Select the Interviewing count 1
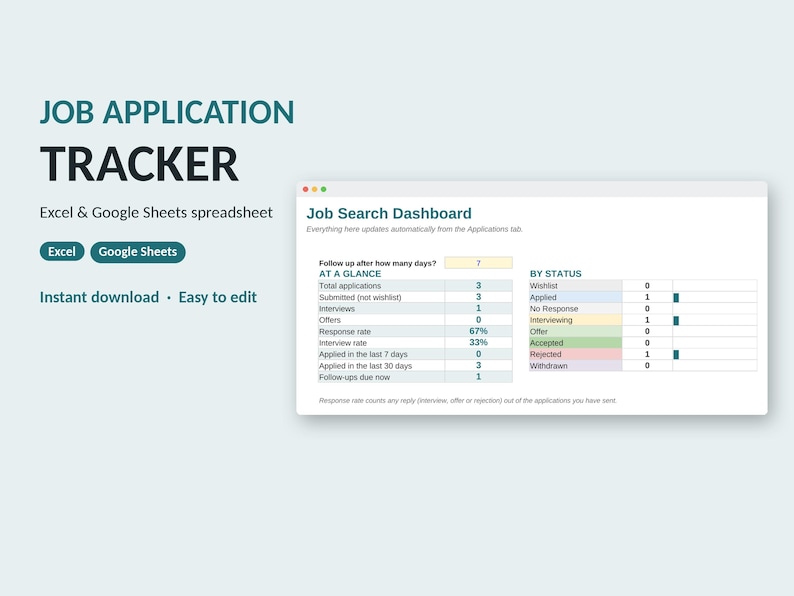 (x=647, y=320)
